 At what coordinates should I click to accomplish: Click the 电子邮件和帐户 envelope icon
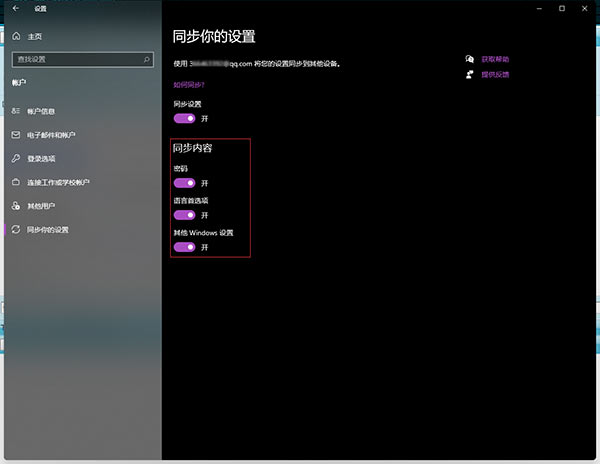coord(16,135)
